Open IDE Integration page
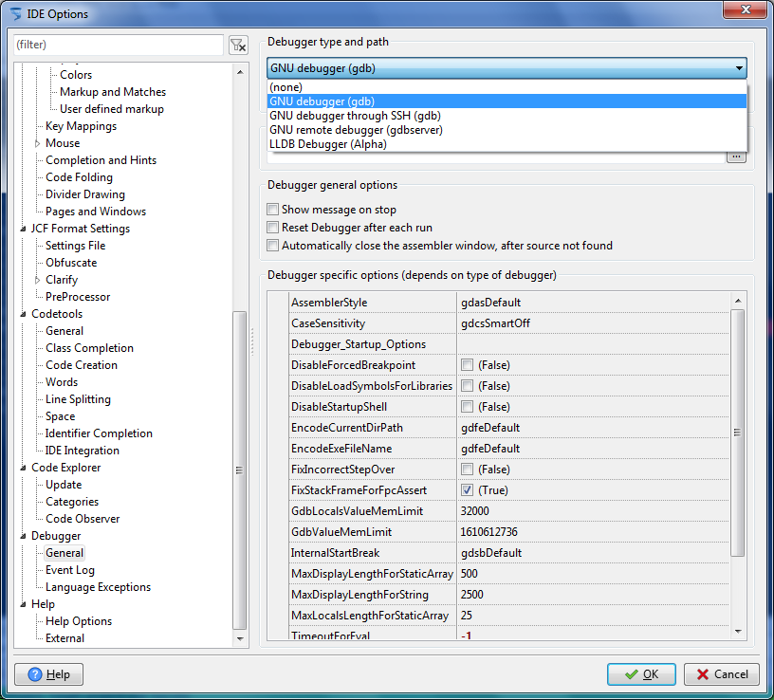 click(82, 451)
